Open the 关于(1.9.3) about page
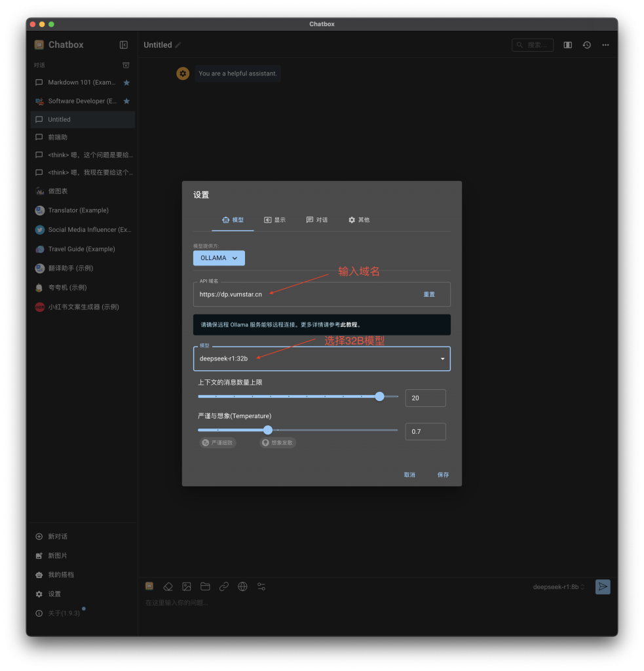644x671 pixels. coord(83,613)
